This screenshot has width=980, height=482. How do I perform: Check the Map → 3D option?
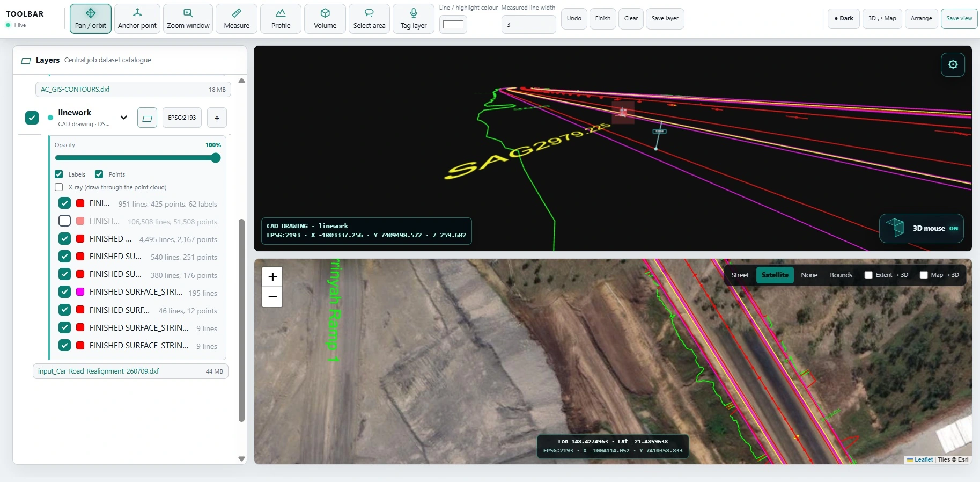click(x=924, y=275)
